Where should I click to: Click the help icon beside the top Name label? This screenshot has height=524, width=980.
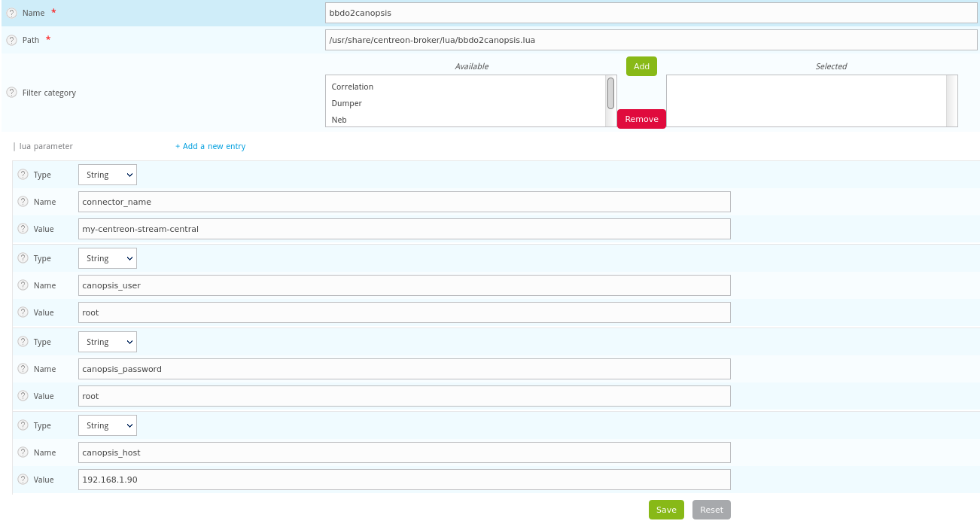[11, 13]
